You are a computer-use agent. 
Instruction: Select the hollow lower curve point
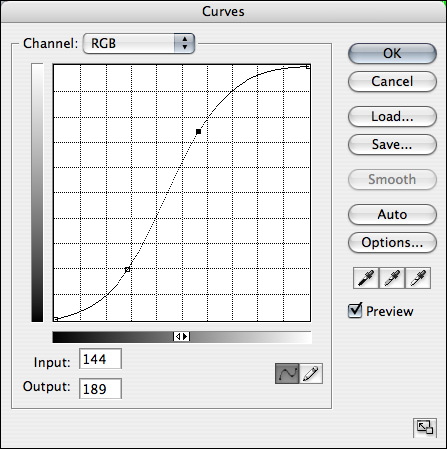(x=127, y=269)
